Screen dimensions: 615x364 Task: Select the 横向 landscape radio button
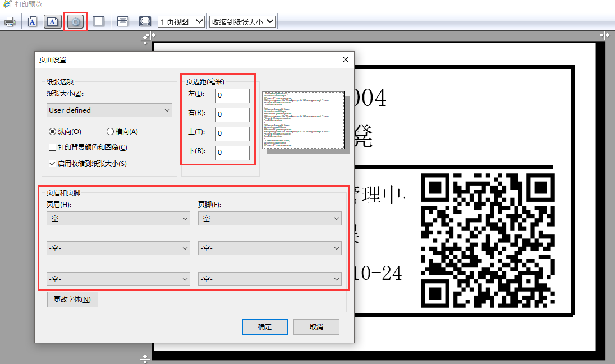110,131
